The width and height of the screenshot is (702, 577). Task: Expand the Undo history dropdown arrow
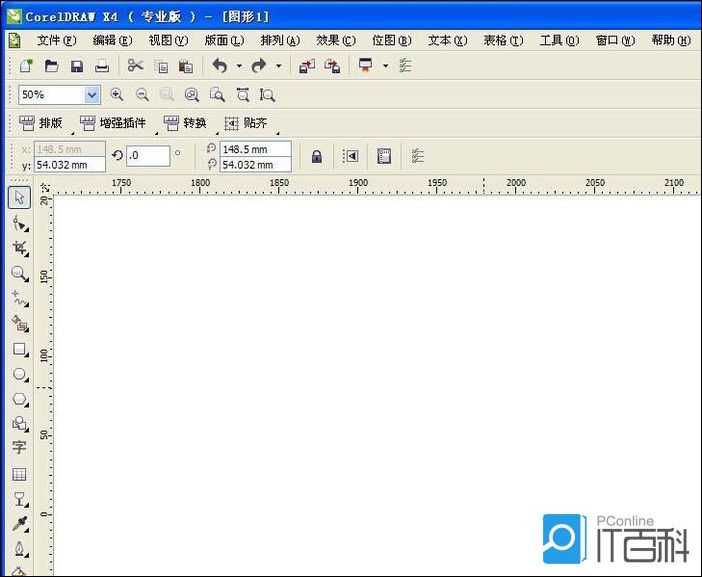(239, 66)
